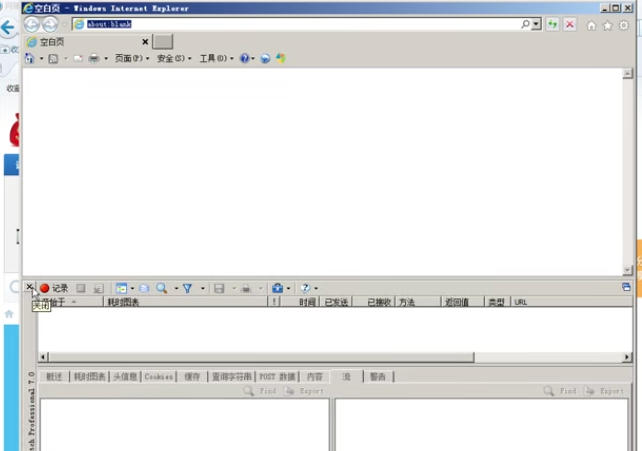Viewport: 642px width, 451px height.
Task: Open the 安全 (Safety) dropdown menu
Action: pos(173,59)
